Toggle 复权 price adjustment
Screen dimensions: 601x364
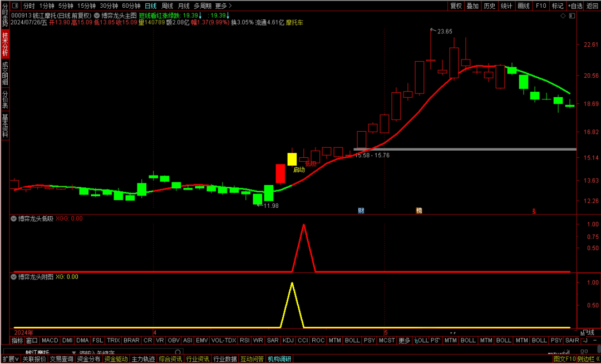456,6
